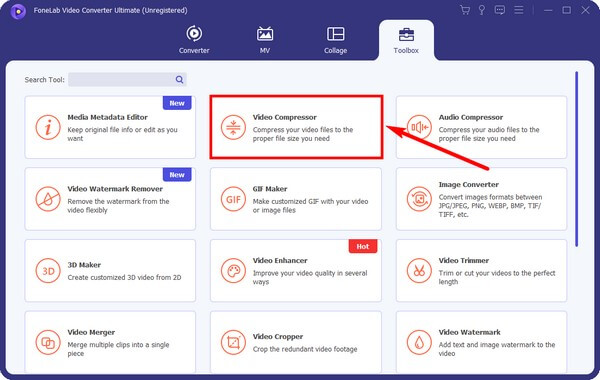Viewport: 600px width, 380px height.
Task: Click the register key icon
Action: [x=482, y=10]
